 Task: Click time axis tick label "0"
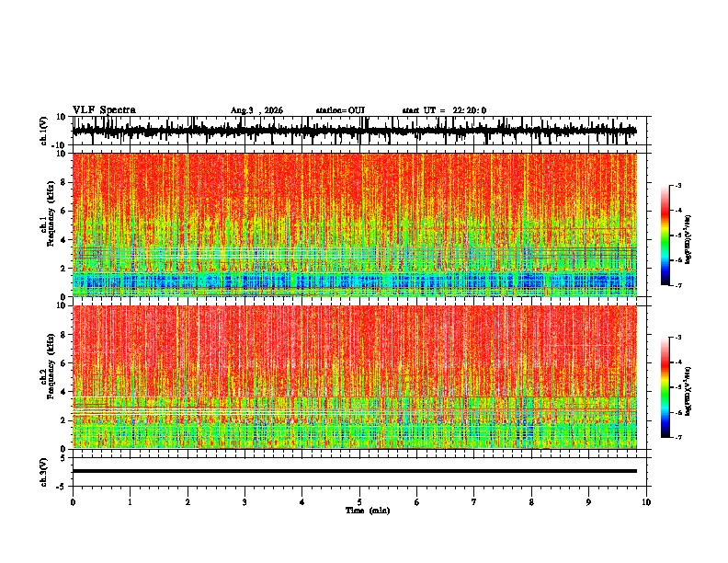pos(73,502)
